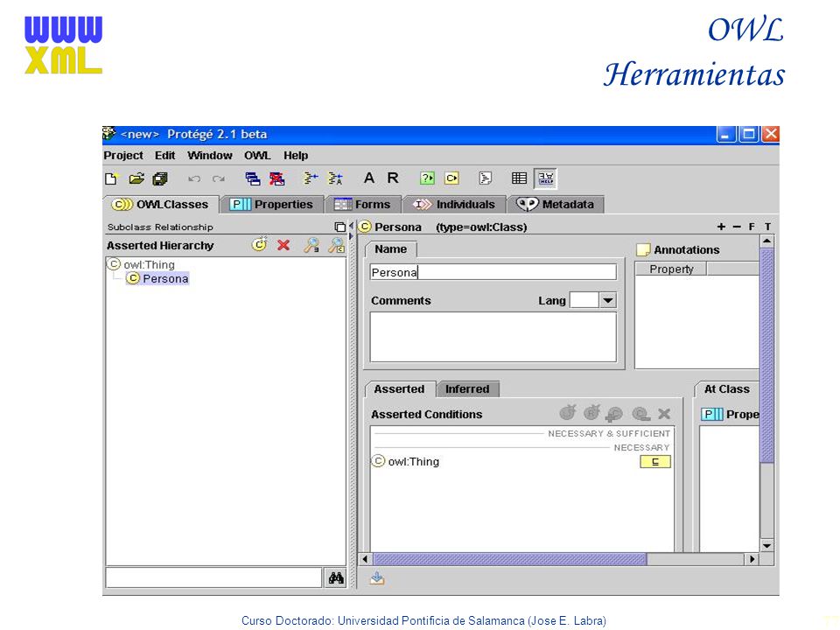The width and height of the screenshot is (840, 630).
Task: Click the horizontal scrollbar right arrow
Action: 752,559
